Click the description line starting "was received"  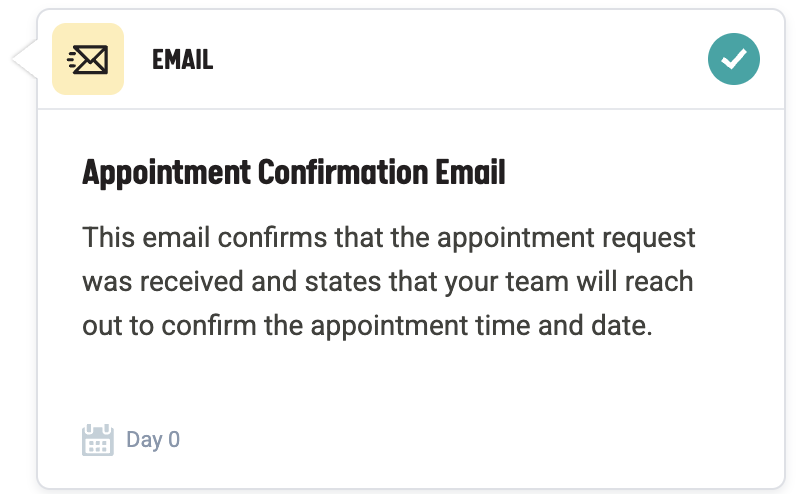pyautogui.click(x=387, y=282)
